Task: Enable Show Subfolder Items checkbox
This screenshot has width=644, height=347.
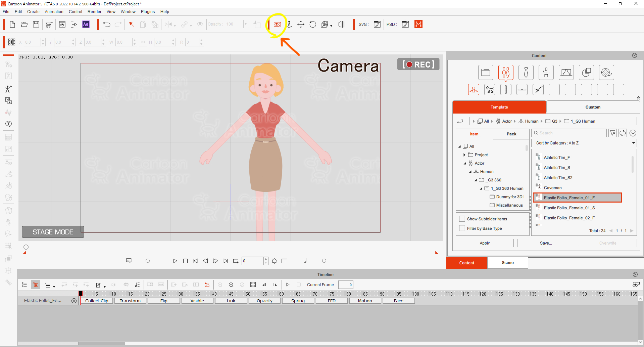Action: coord(462,219)
